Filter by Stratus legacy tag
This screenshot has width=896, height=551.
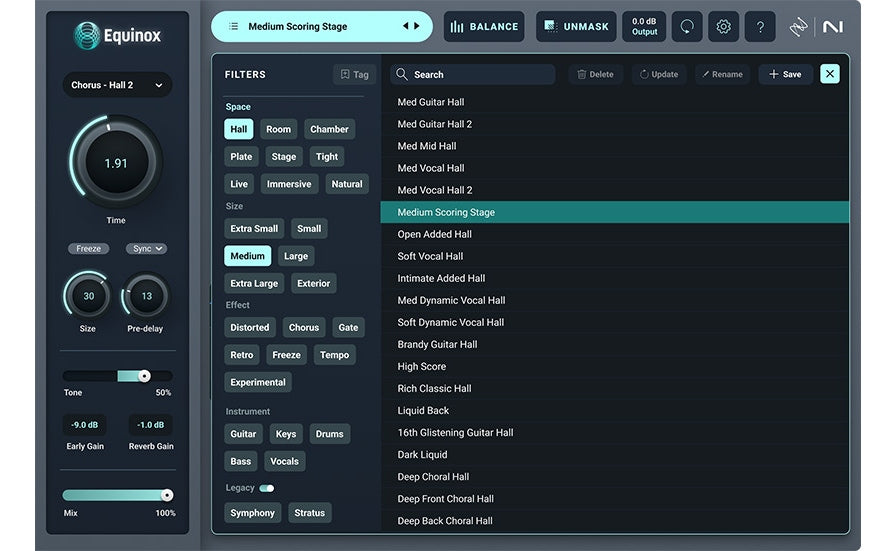[x=309, y=513]
